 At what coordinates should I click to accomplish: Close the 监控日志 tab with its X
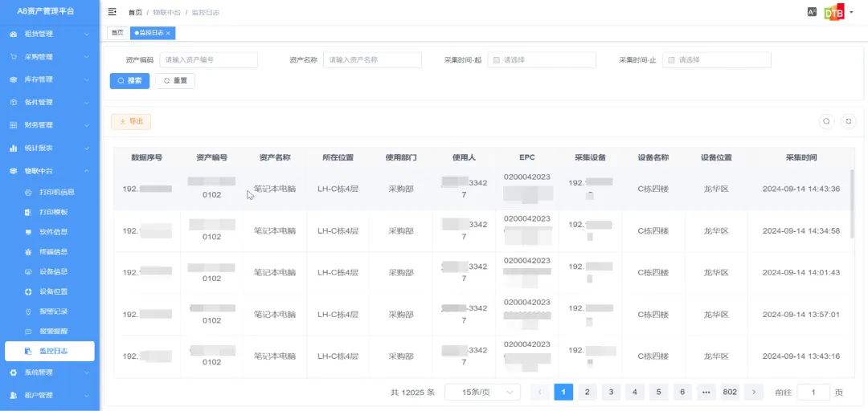(x=168, y=33)
